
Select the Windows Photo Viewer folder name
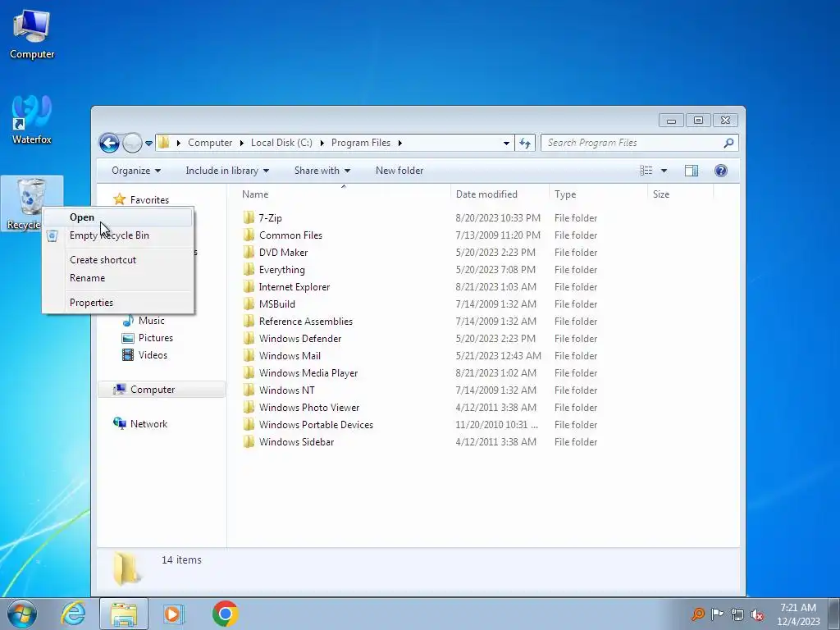tap(309, 407)
